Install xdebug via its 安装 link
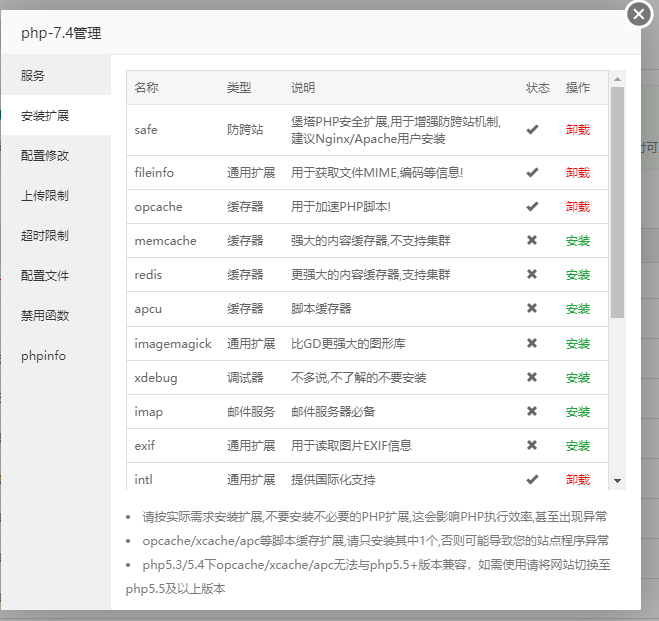Screen dimensions: 659x621 pyautogui.click(x=577, y=378)
